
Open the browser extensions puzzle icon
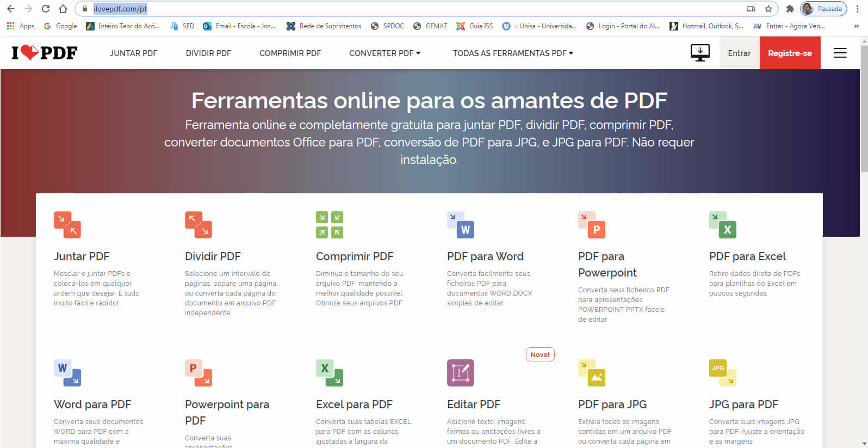[790, 9]
